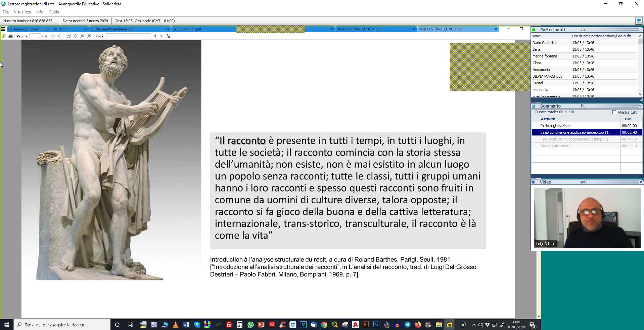This screenshot has width=644, height=330.
Task: Zoom out with the magnifier minus icon
Action: point(82,36)
